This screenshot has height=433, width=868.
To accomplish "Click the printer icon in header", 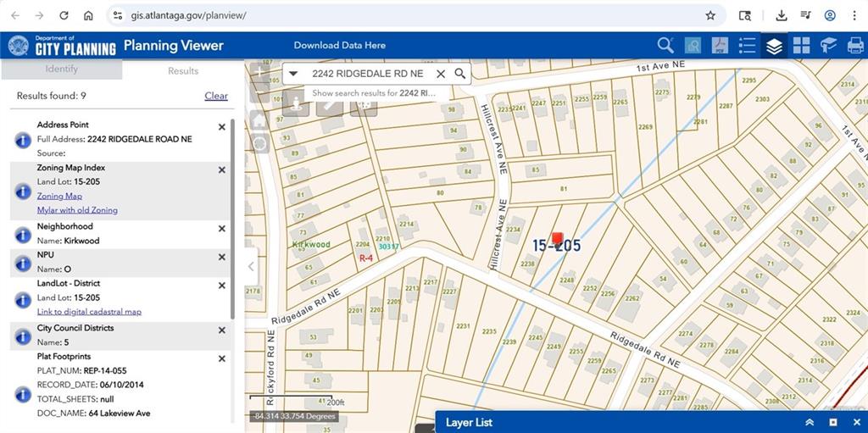I will [855, 46].
